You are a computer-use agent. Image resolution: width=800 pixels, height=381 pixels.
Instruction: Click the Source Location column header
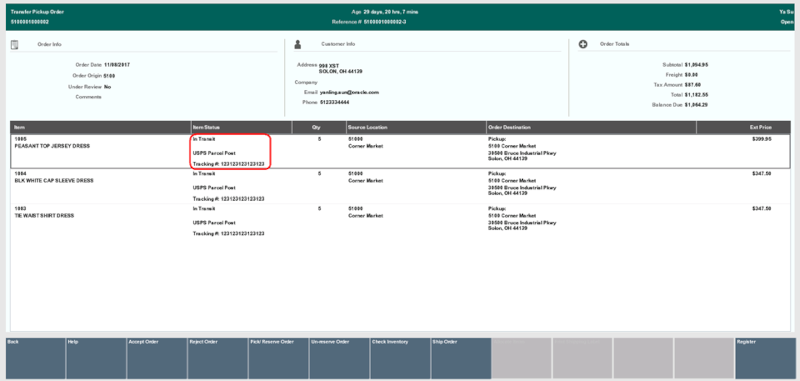(416, 128)
